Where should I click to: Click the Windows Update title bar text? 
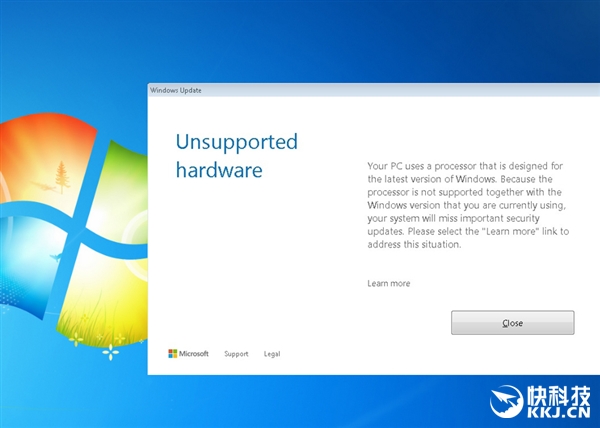pyautogui.click(x=174, y=89)
